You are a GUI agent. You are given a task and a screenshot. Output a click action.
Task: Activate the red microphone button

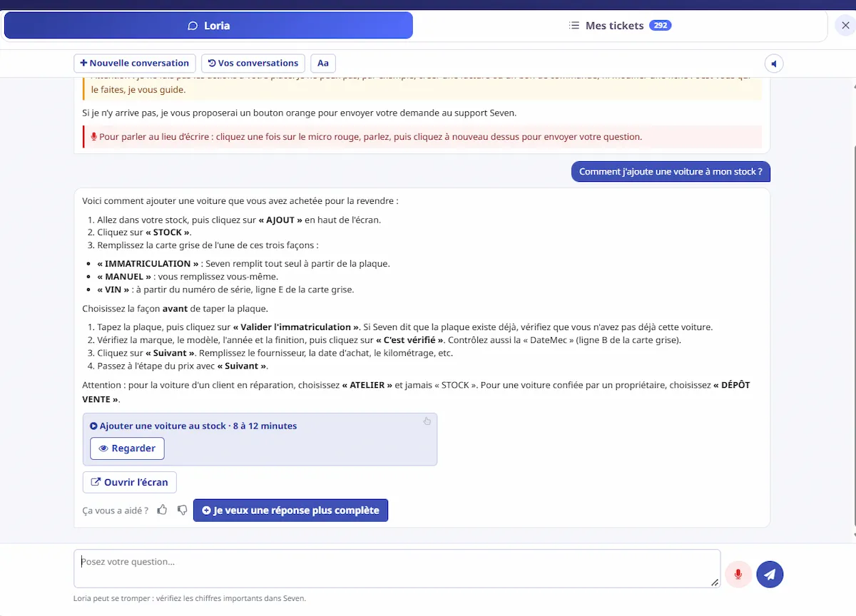tap(738, 575)
